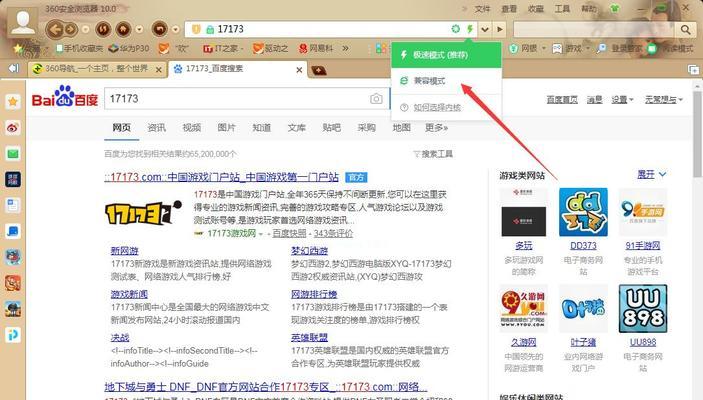Open the user avatar profile icon

(22, 22)
